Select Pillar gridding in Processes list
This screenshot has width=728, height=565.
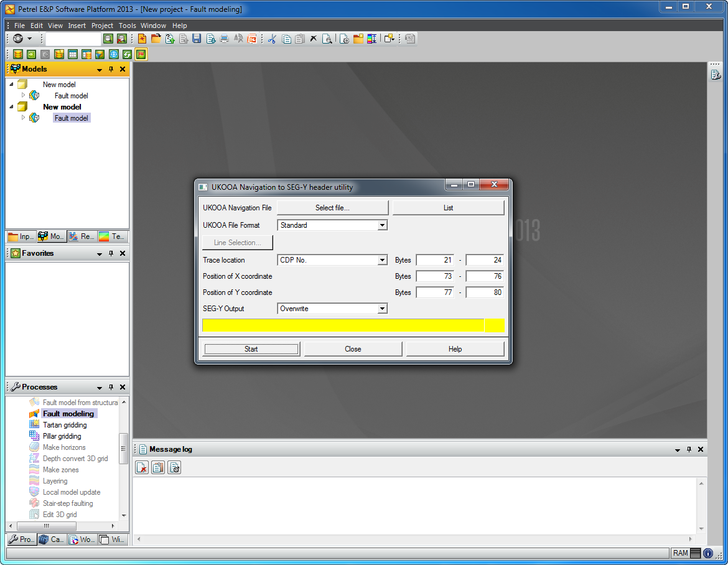click(62, 436)
